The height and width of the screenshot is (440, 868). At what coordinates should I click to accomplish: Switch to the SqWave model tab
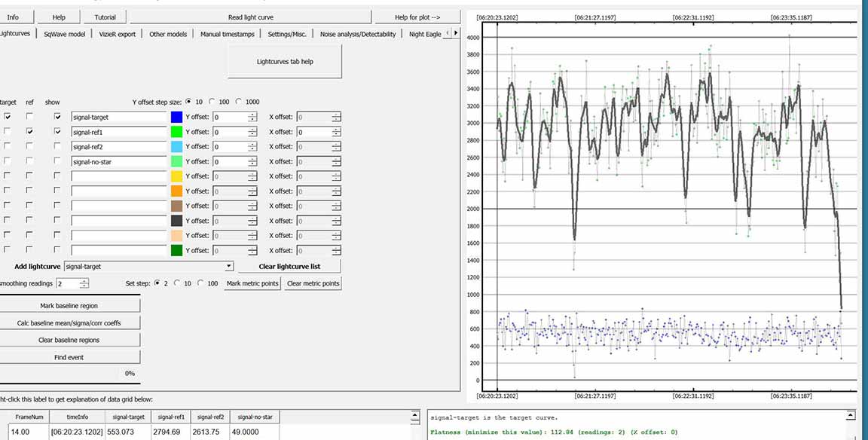click(x=64, y=34)
